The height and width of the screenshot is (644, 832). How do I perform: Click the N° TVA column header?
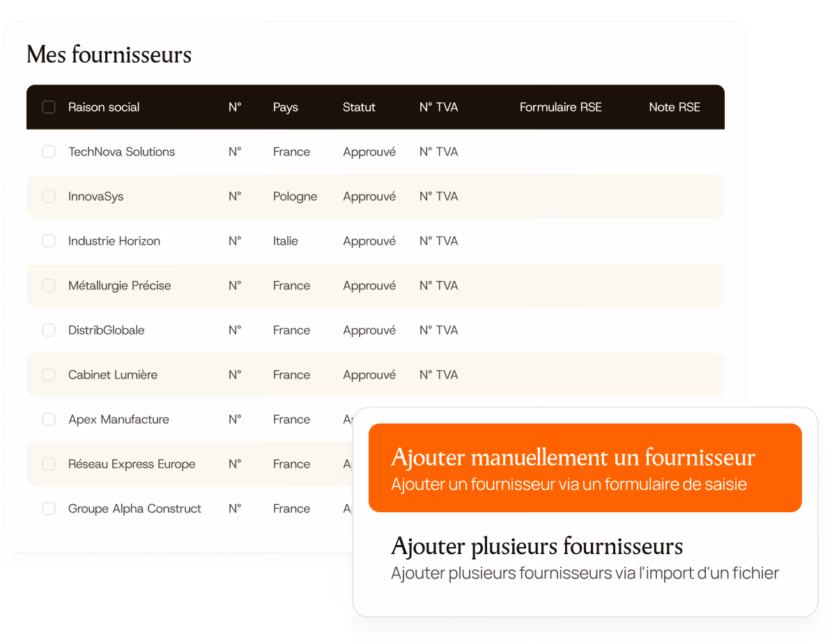point(439,107)
